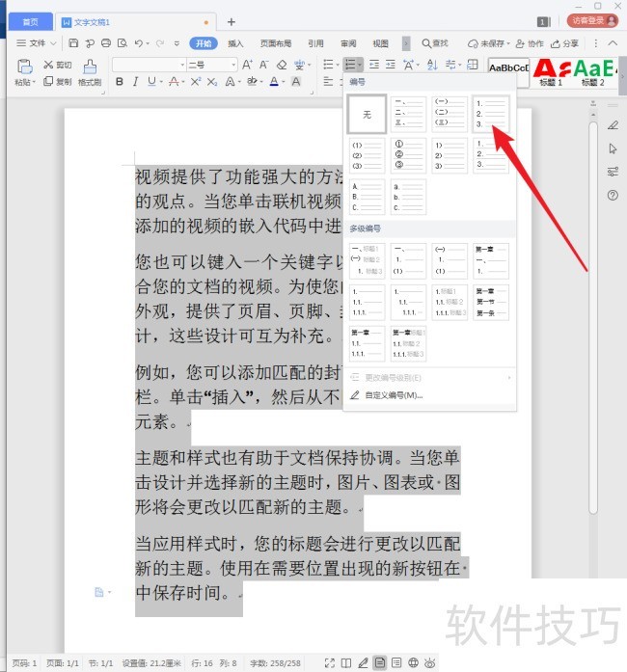
Task: Open the 插入 ribbon tab
Action: tap(235, 43)
